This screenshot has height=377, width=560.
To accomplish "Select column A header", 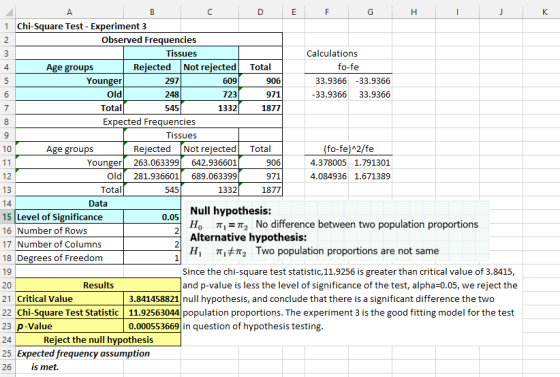I will tap(69, 12).
